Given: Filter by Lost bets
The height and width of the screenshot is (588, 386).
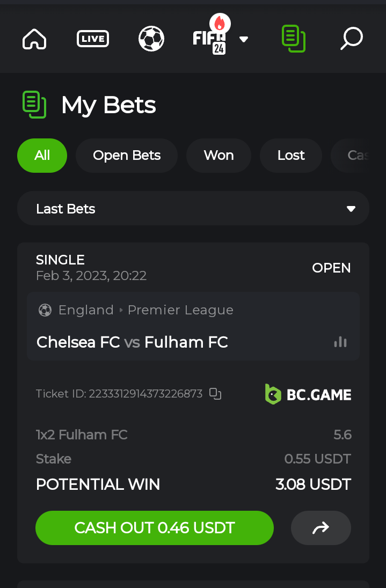Looking at the screenshot, I should pyautogui.click(x=290, y=156).
